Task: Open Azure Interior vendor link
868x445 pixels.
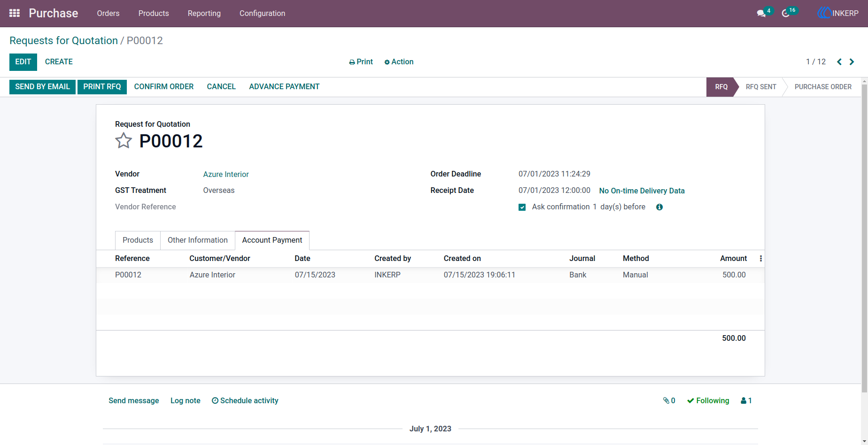Action: (226, 175)
